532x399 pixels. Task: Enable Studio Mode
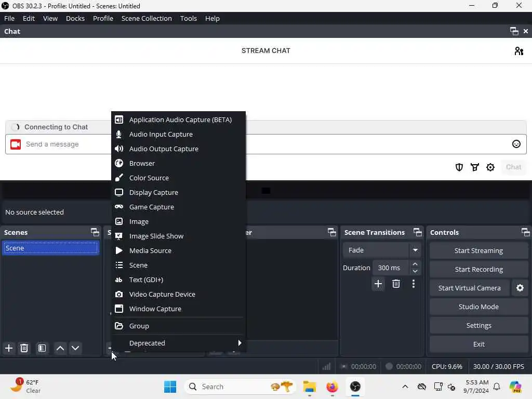point(478,307)
